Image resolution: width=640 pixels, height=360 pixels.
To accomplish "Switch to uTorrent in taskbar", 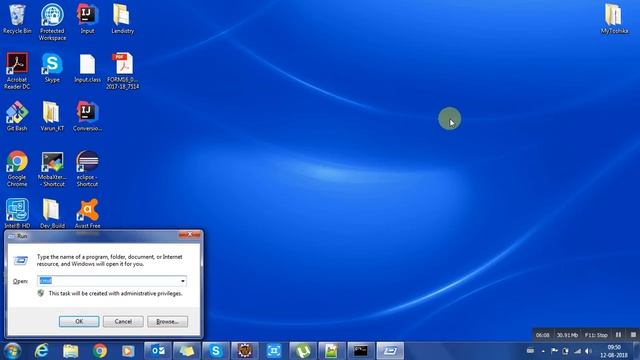I will click(x=303, y=351).
